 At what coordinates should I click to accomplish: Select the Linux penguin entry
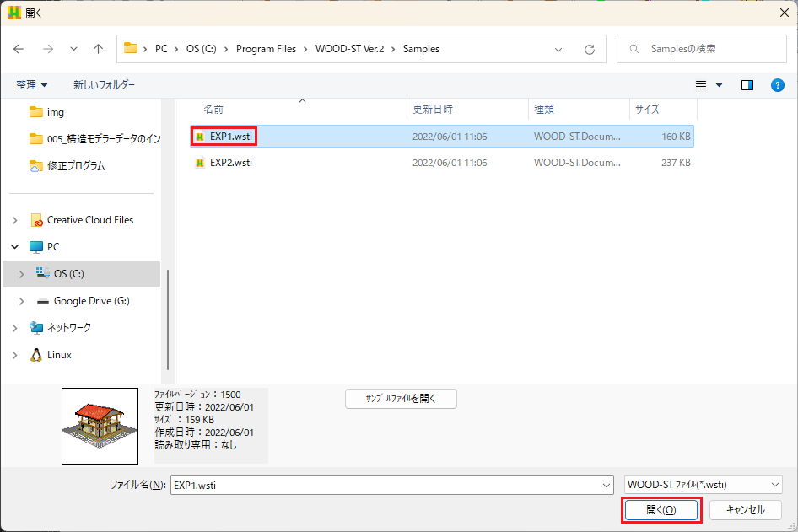pos(59,355)
